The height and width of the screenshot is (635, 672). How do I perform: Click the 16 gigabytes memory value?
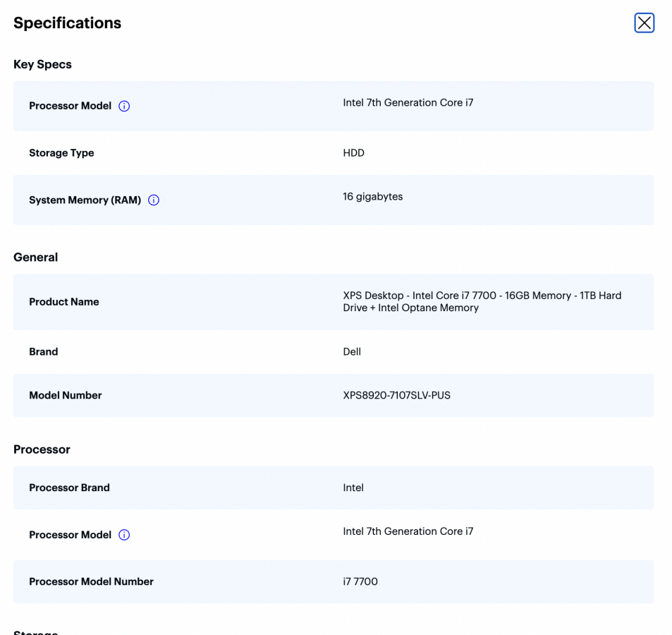click(x=373, y=196)
